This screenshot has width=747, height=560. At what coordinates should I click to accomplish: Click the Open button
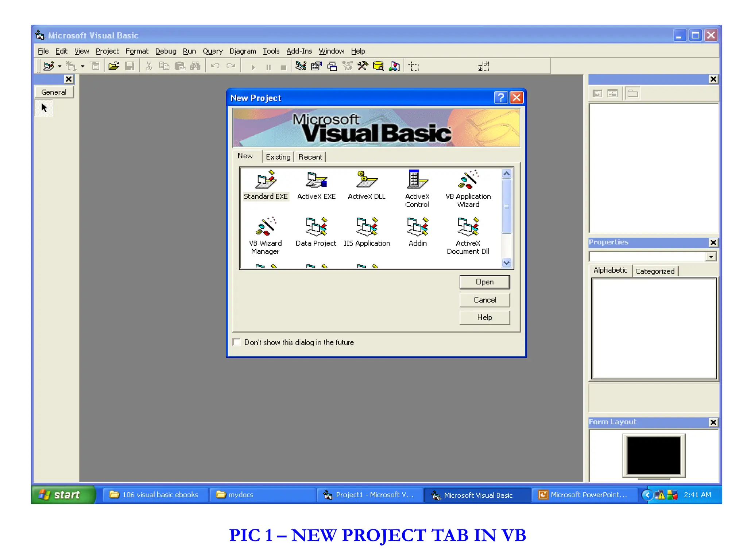click(484, 282)
